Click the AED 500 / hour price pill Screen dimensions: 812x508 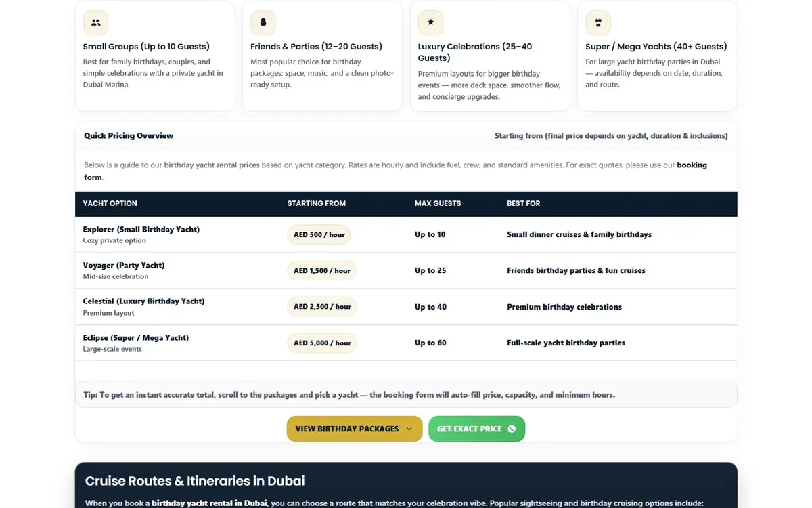pyautogui.click(x=319, y=234)
